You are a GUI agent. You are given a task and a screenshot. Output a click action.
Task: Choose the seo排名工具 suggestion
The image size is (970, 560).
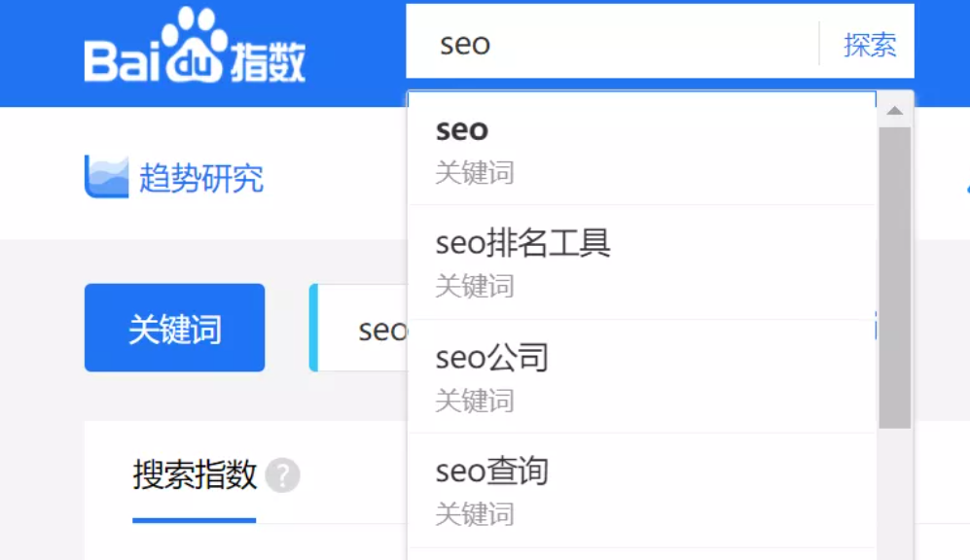(x=522, y=243)
